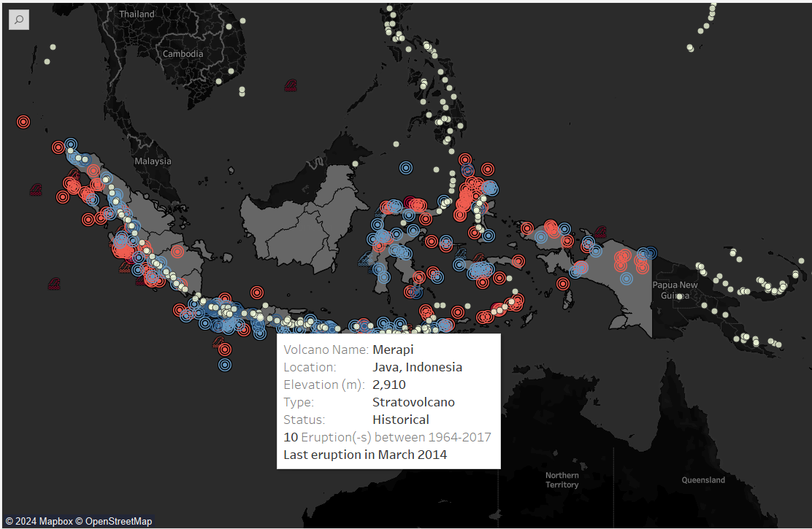Screen dimensions: 812x529
Task: Select lowest blue earthquake ring south of Java
Action: pyautogui.click(x=225, y=365)
